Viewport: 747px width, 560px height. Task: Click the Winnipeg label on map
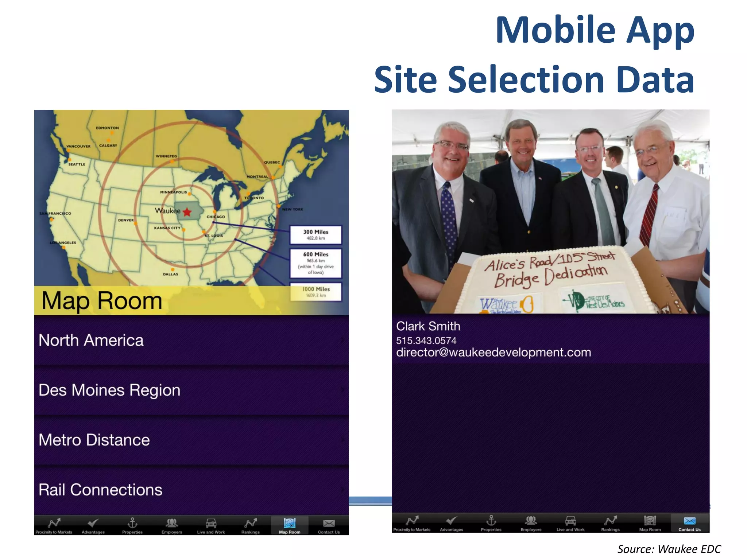[x=166, y=156]
